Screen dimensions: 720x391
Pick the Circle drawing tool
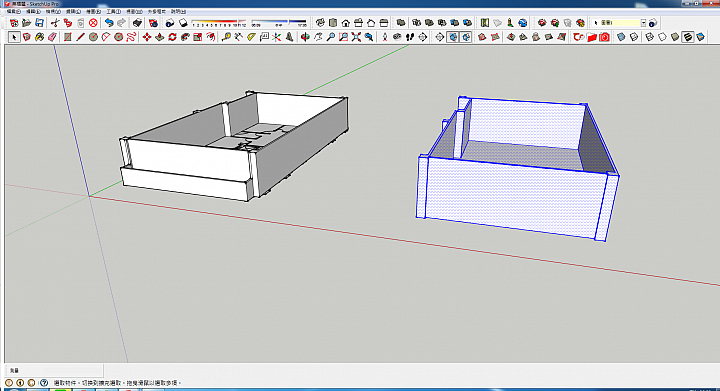pos(93,37)
